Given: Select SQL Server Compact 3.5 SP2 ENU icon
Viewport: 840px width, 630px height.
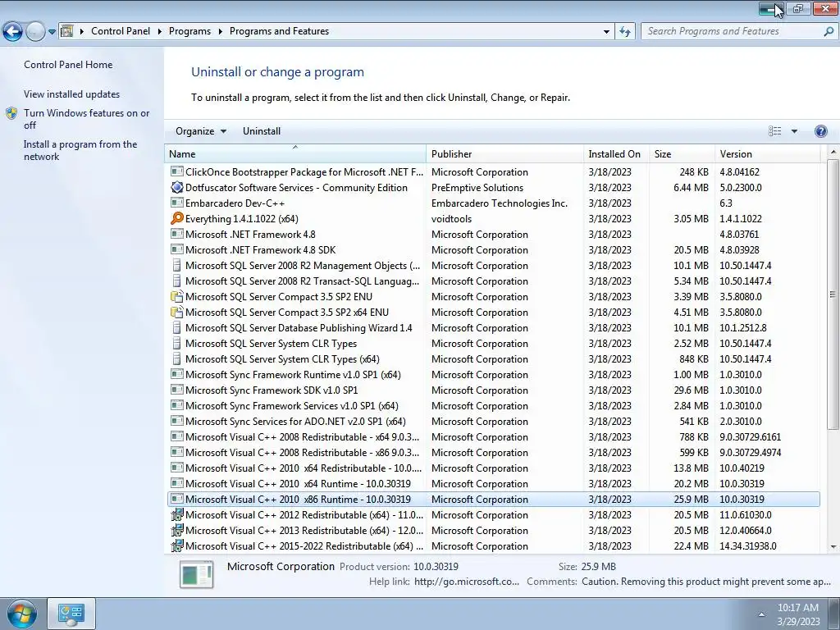Looking at the screenshot, I should click(x=177, y=296).
